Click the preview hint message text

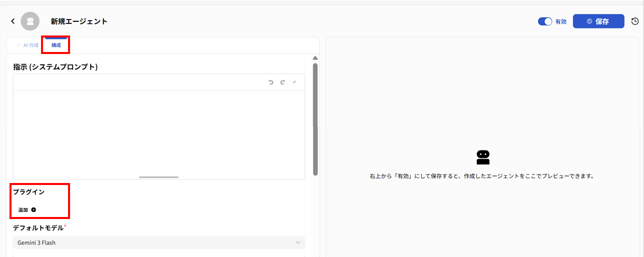(x=481, y=176)
